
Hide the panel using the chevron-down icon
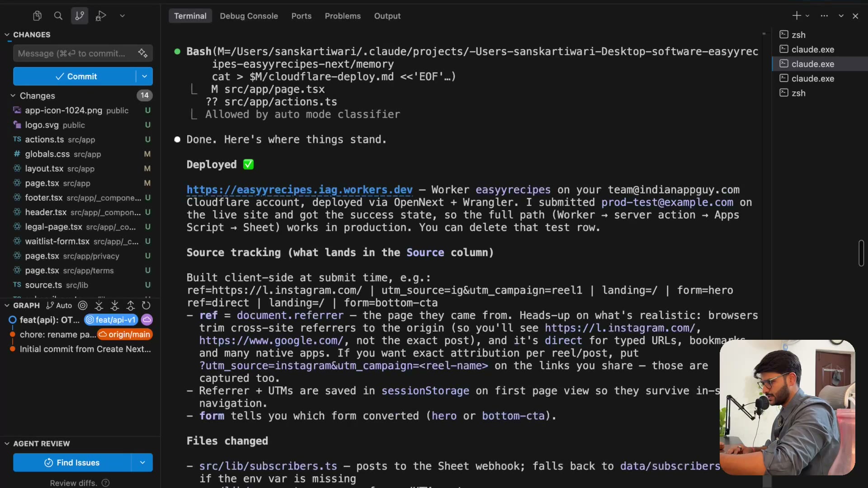coord(841,16)
